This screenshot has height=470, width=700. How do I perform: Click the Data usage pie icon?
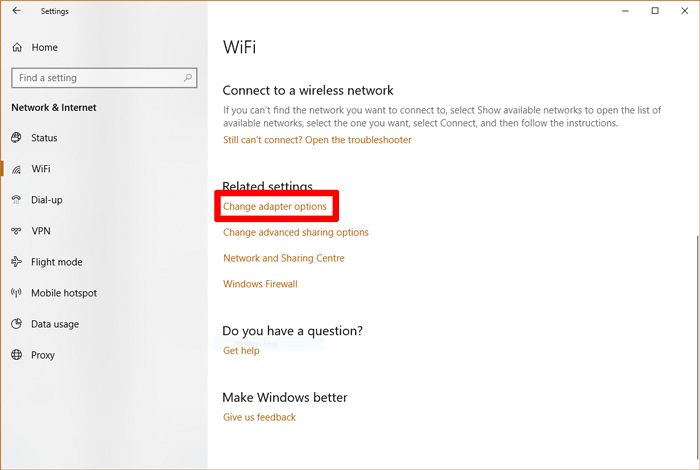pyautogui.click(x=17, y=324)
